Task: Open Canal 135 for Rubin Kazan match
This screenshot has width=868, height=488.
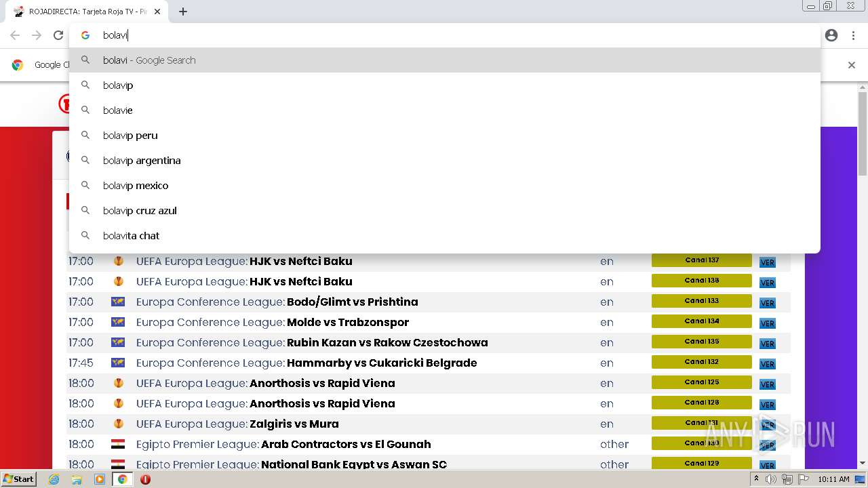Action: tap(702, 342)
